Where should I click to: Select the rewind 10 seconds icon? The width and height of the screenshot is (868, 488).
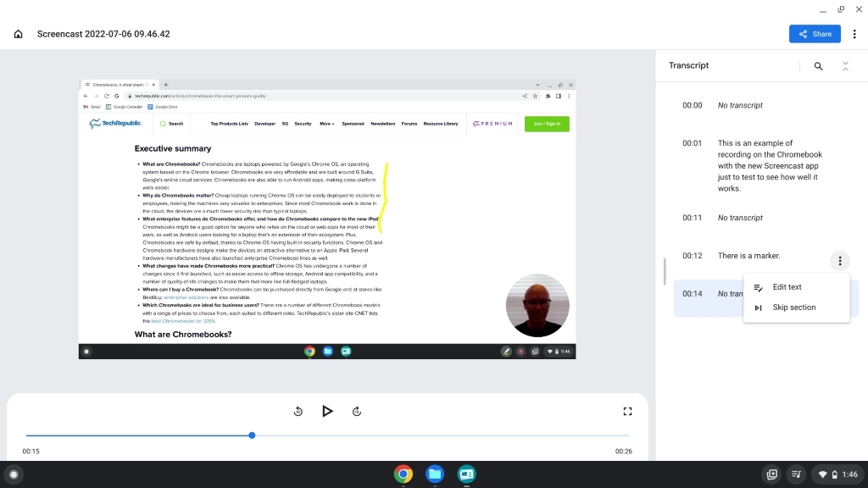[x=298, y=411]
